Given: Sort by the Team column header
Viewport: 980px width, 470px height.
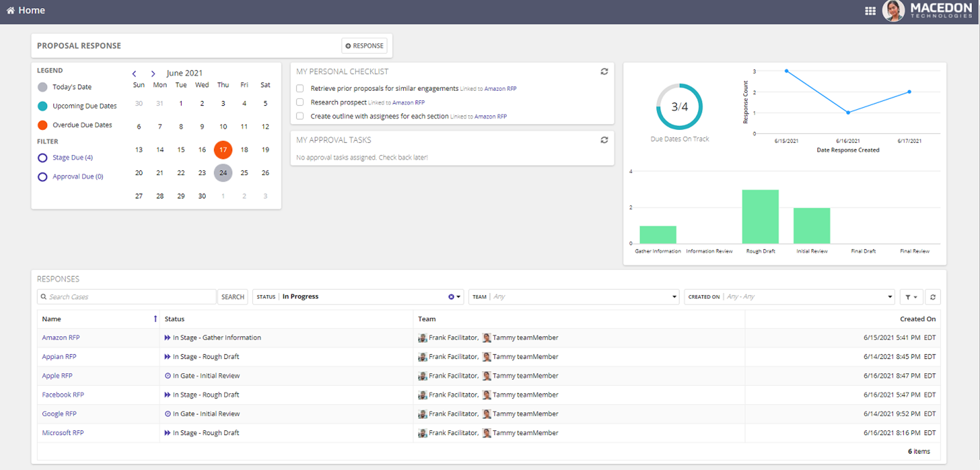Looking at the screenshot, I should click(x=426, y=319).
